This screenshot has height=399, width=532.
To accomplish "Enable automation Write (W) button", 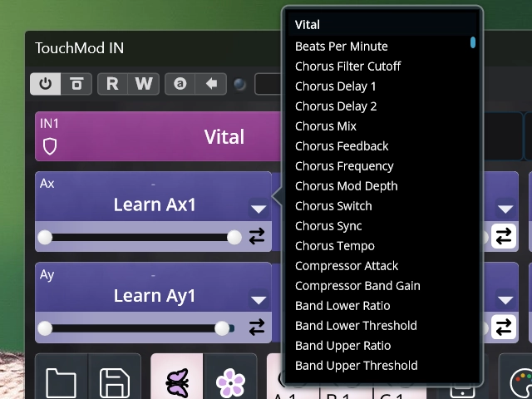I will point(144,84).
